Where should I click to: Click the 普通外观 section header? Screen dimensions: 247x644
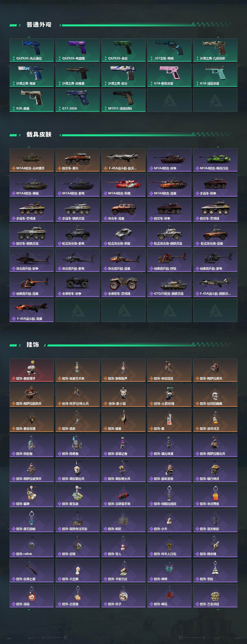pyautogui.click(x=39, y=24)
